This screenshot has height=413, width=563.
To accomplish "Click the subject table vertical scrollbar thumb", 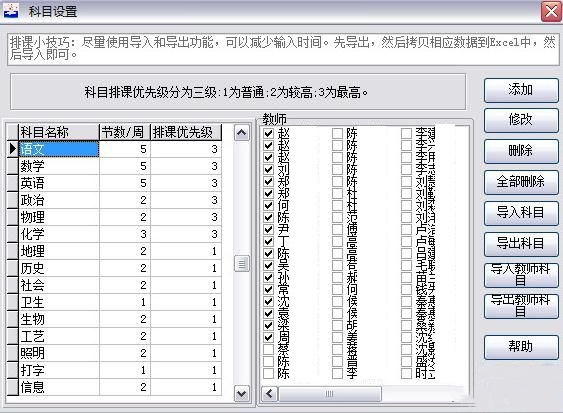I will [242, 264].
